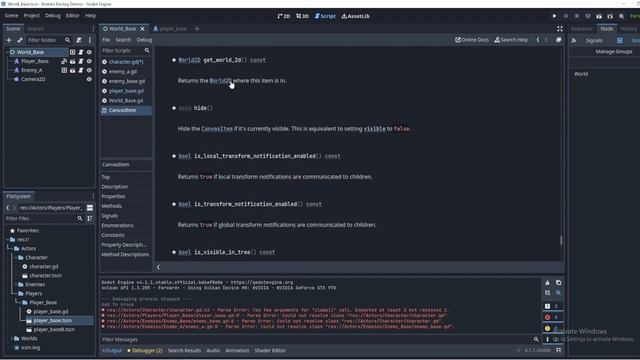Screen dimensions: 640x360
Task: Select player_base.gd in script list
Action: coord(126,91)
